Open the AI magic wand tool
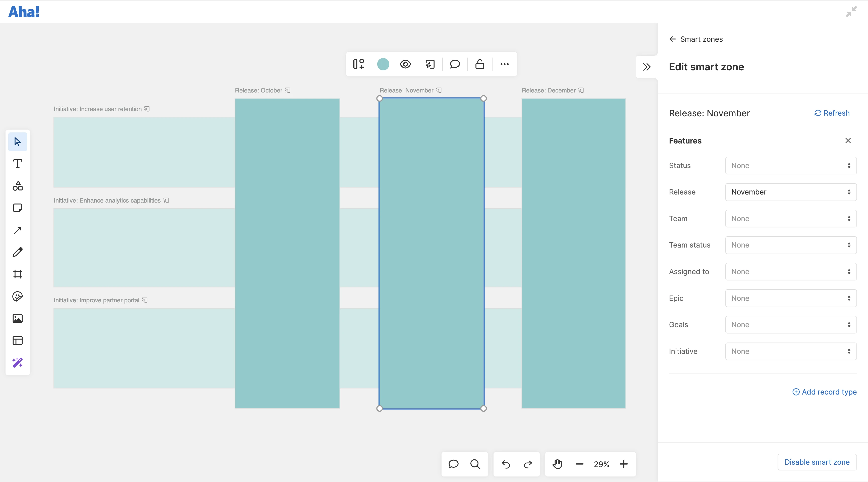This screenshot has width=868, height=482. tap(18, 363)
